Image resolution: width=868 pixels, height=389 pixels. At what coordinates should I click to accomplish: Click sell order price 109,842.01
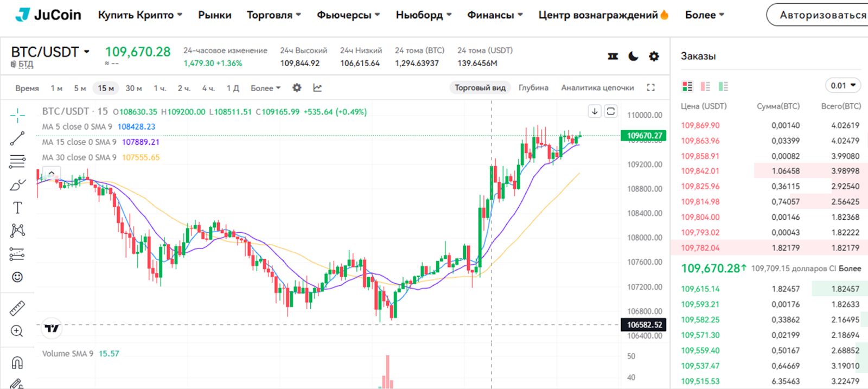tap(700, 171)
